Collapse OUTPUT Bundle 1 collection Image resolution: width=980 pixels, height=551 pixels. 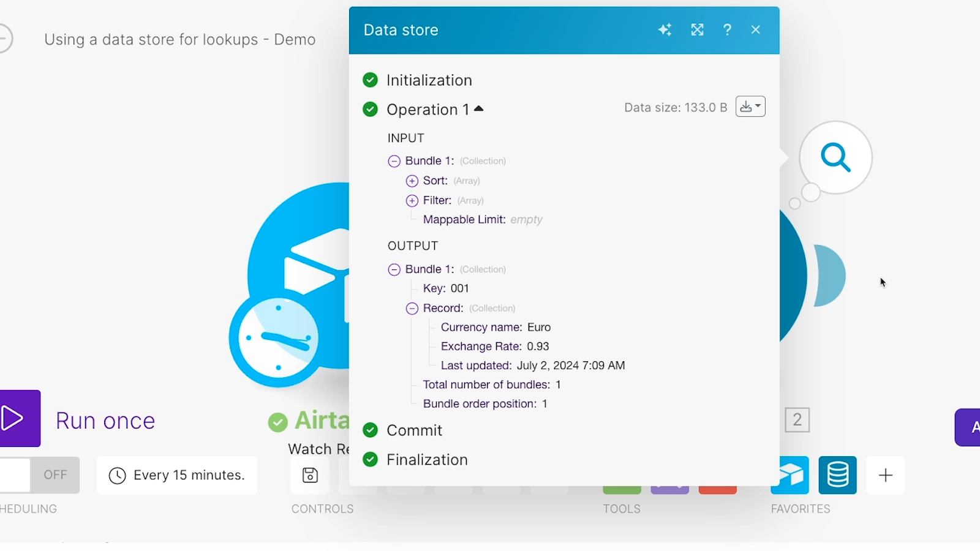(394, 270)
